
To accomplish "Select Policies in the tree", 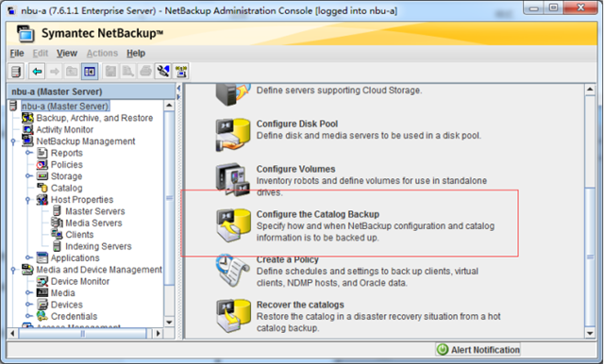I will 67,165.
